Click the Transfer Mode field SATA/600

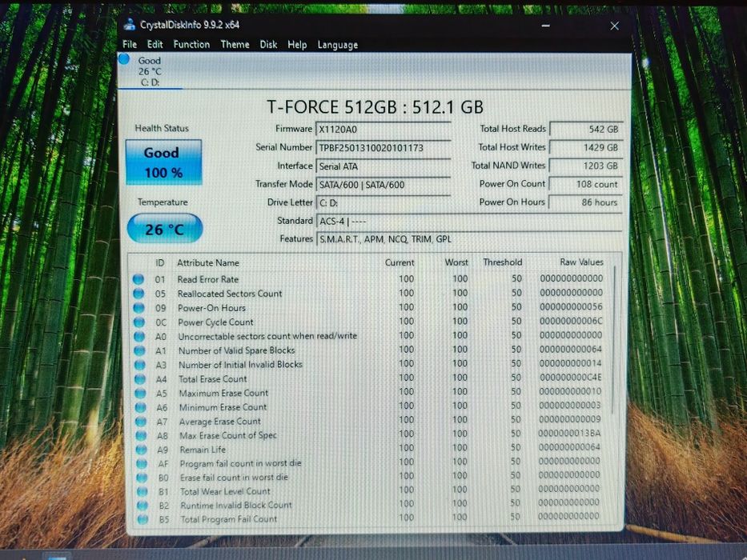click(383, 185)
